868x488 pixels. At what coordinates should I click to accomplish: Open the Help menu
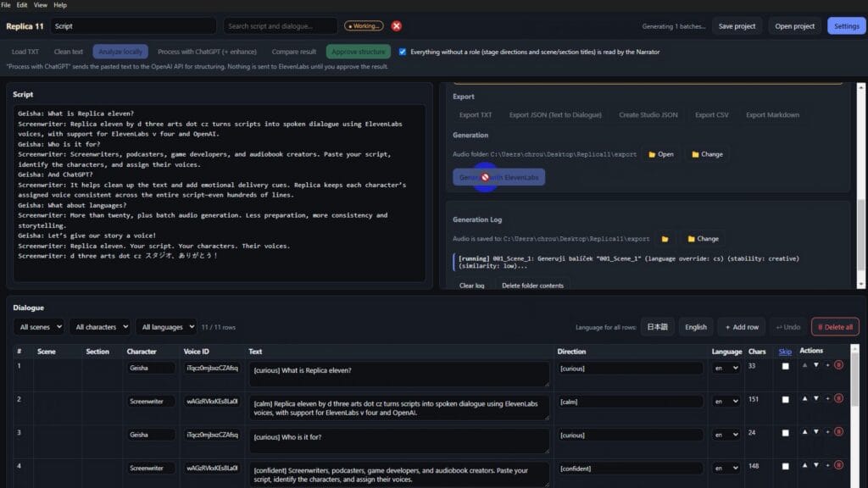coord(60,5)
